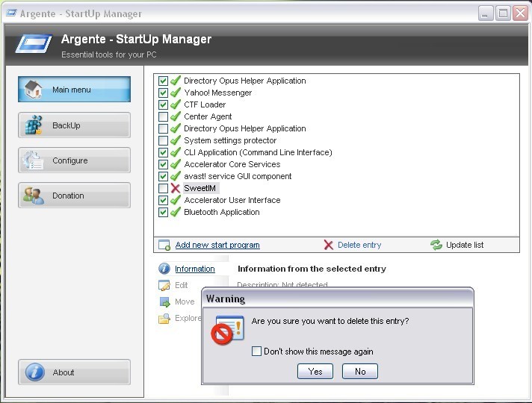This screenshot has width=532, height=403.
Task: Confirm deletion with the Yes button
Action: pyautogui.click(x=315, y=372)
